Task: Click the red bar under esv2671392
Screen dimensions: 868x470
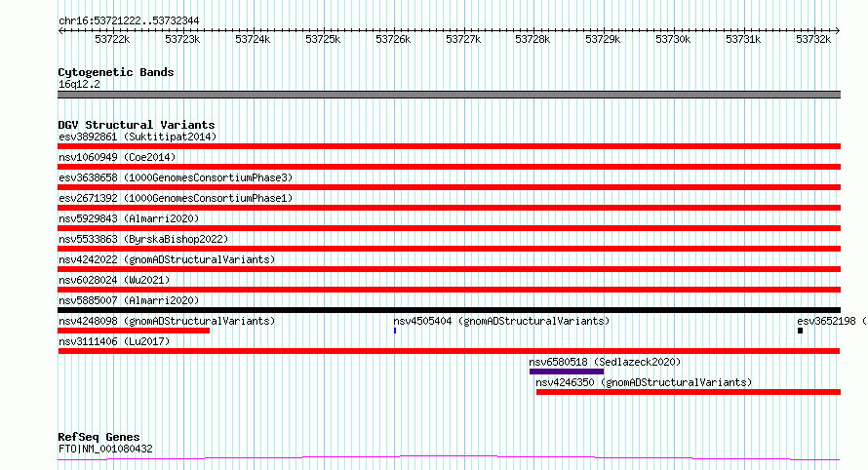Action: click(x=449, y=208)
